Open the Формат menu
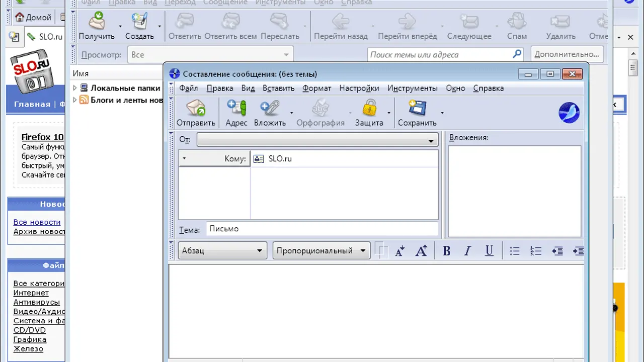 [x=316, y=88]
